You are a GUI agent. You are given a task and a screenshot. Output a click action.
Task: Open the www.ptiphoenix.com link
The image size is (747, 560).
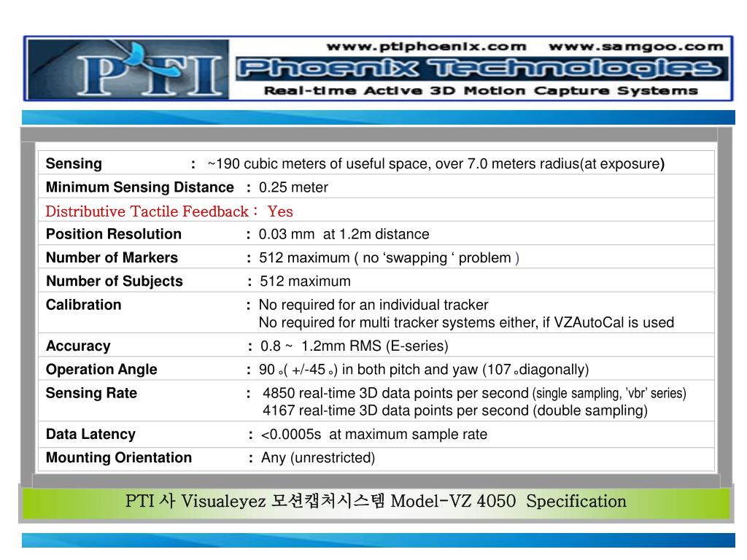pos(426,47)
